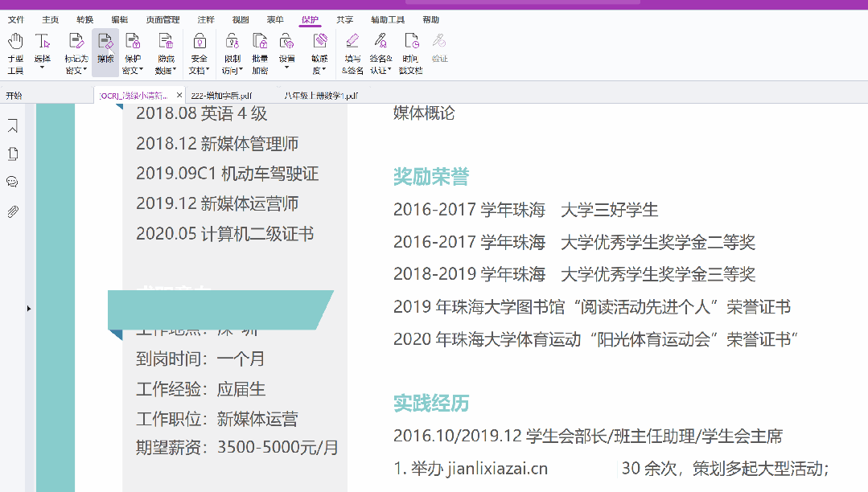Open the 填写&签名 fill and sign tool
Viewport: 868px width, 492px height.
[x=352, y=52]
